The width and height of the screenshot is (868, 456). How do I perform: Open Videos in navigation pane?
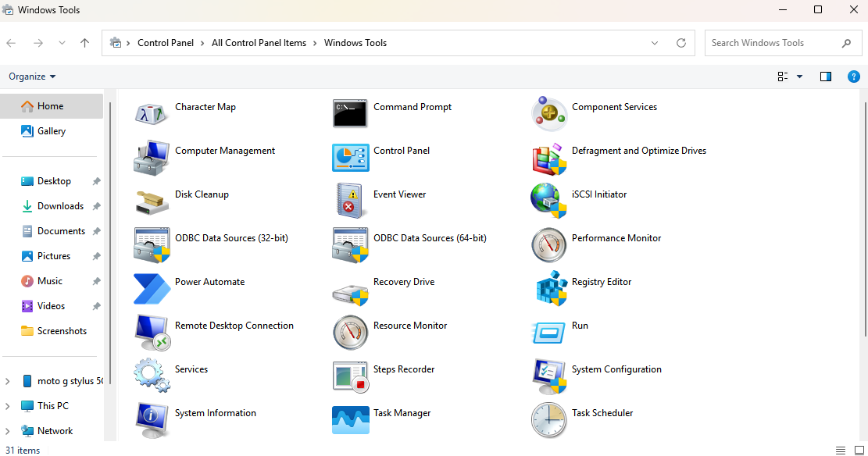(x=52, y=306)
